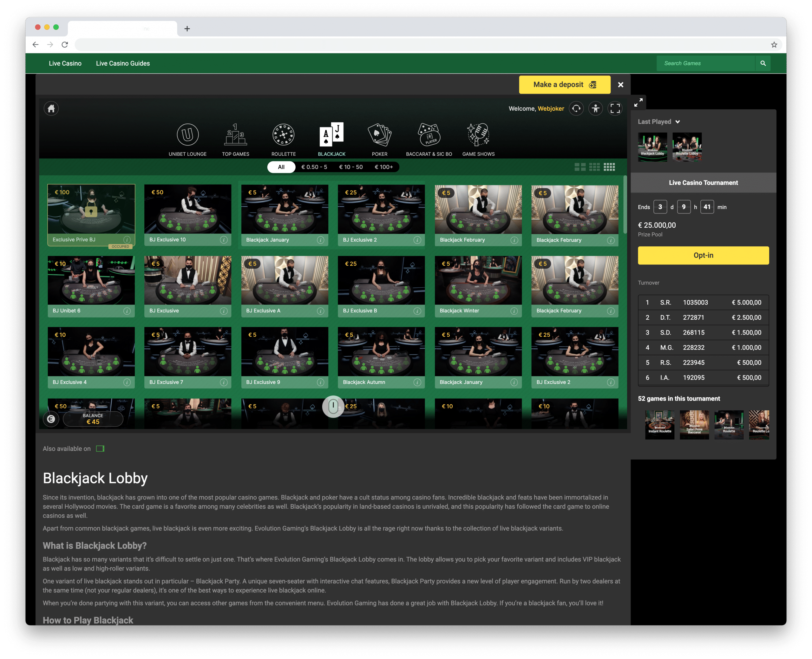Open the BJ Exclusive B table
812x659 pixels.
coord(381,287)
